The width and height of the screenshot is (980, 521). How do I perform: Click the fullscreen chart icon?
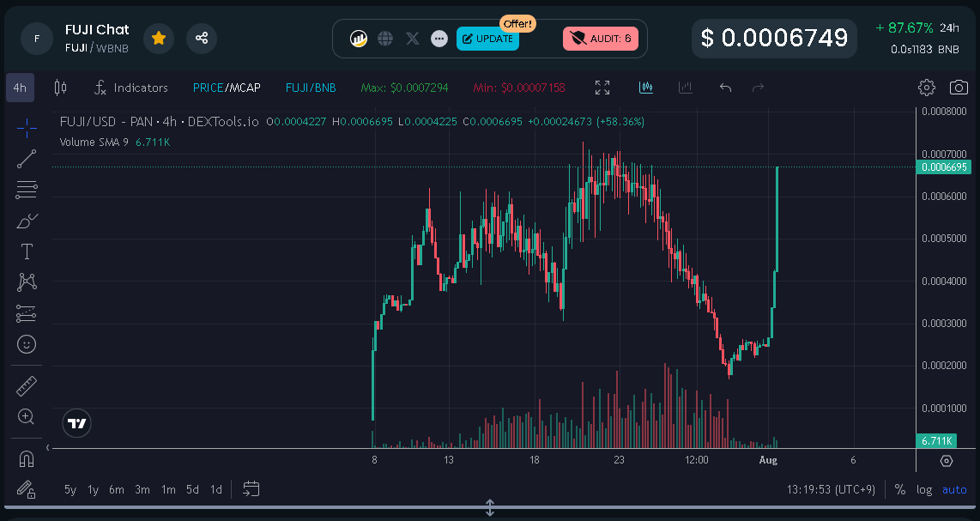pyautogui.click(x=602, y=88)
